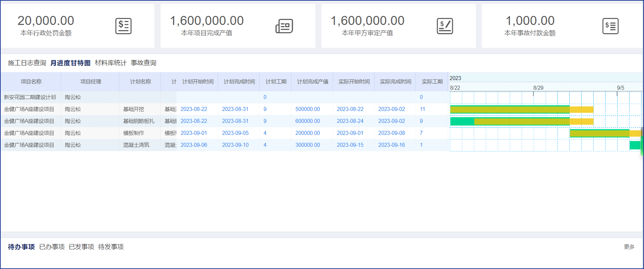Click the 2023-09-10 planned finish date
This screenshot has width=644, height=269.
235,145
